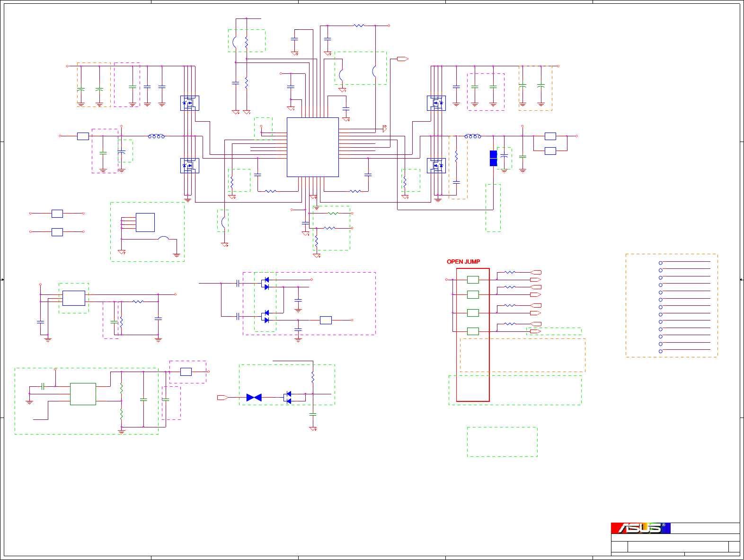Select the blue box inside the magenta dashed box near the bottom
The height and width of the screenshot is (560, 744).
[186, 372]
